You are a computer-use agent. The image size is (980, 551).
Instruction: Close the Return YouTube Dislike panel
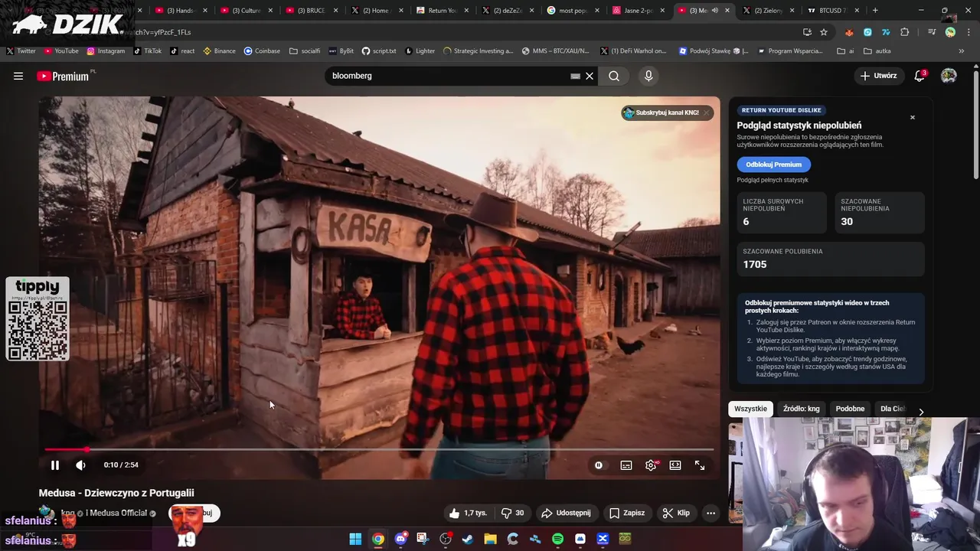tap(913, 117)
